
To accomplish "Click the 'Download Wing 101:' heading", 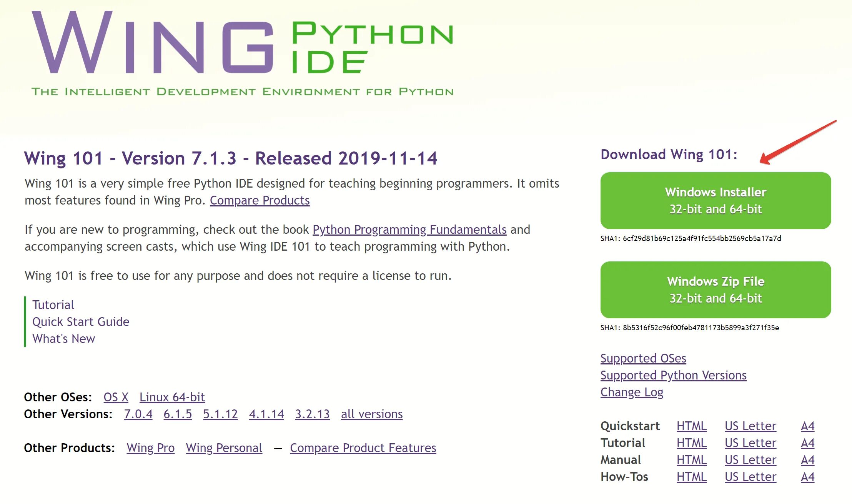I will click(x=669, y=155).
